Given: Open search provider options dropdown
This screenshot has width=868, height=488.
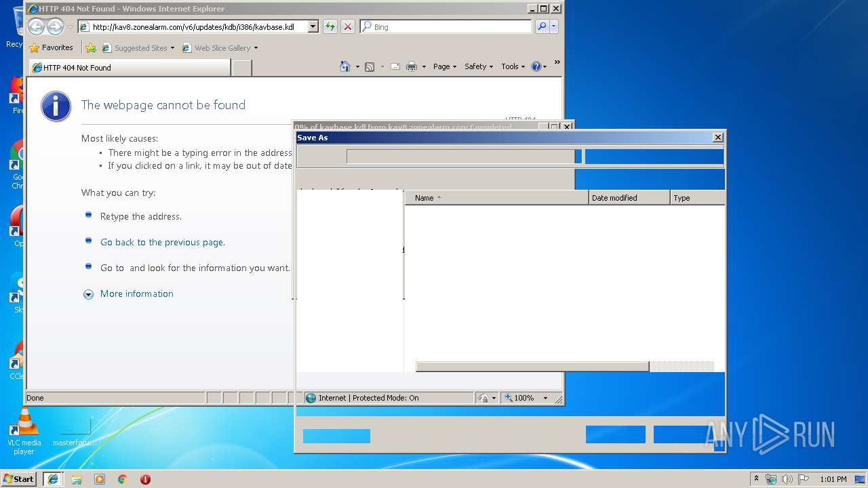Looking at the screenshot, I should tap(554, 26).
